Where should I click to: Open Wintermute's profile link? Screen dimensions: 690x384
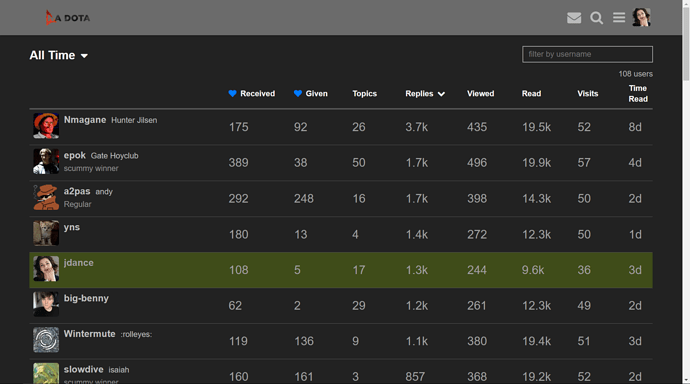point(89,334)
